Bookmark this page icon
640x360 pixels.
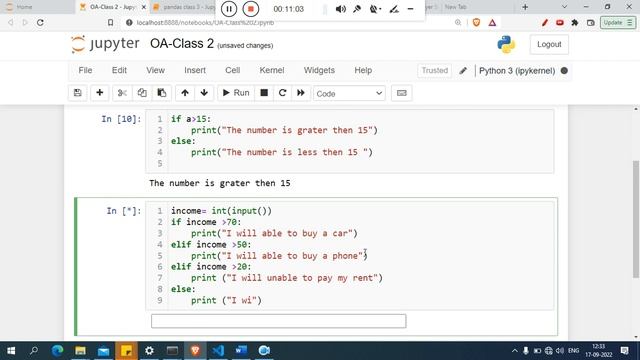(x=110, y=23)
